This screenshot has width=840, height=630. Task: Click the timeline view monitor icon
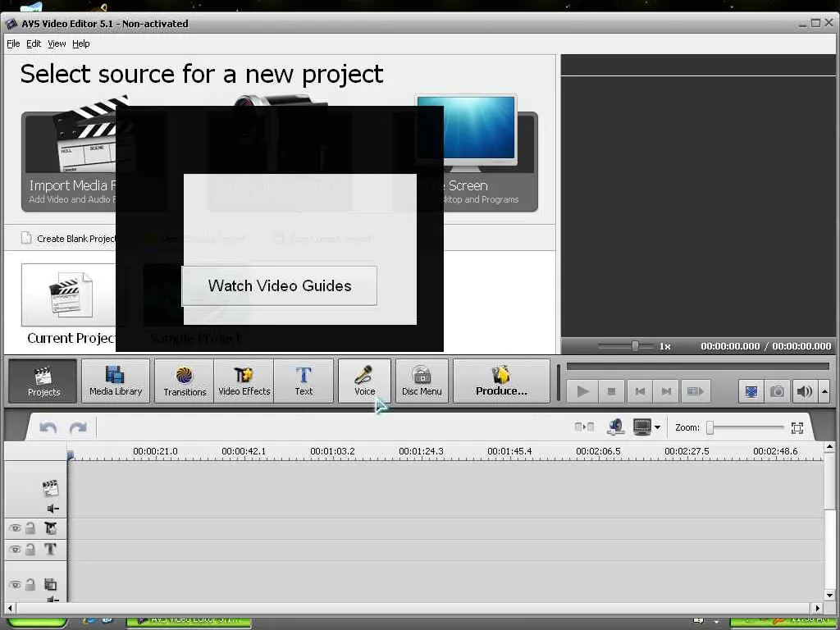641,427
